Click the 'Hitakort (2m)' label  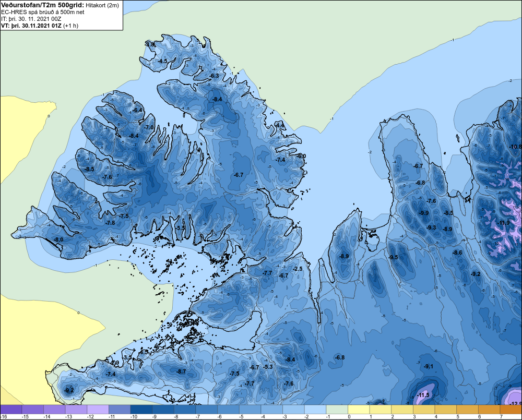(102, 5)
